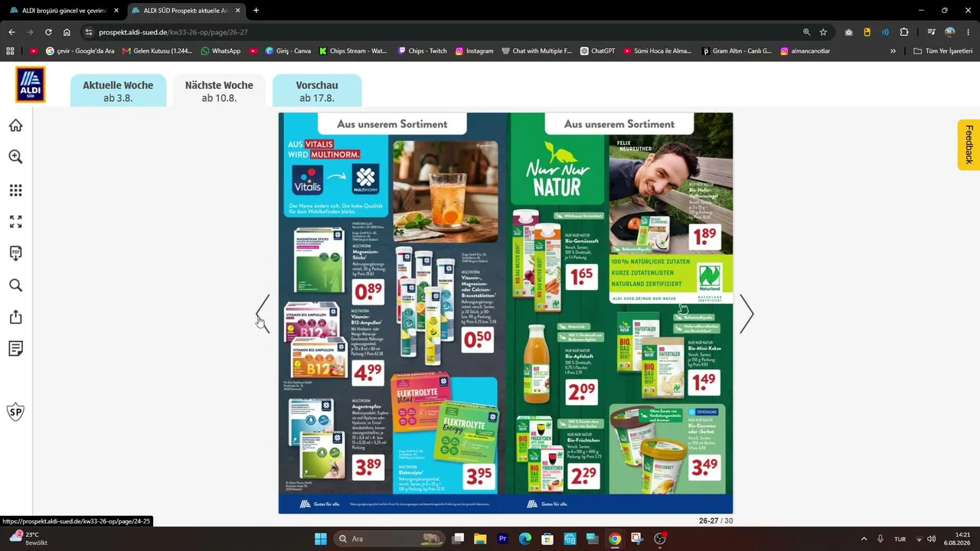Open the browser home page button
Screen dimensions: 980x551
[67, 32]
